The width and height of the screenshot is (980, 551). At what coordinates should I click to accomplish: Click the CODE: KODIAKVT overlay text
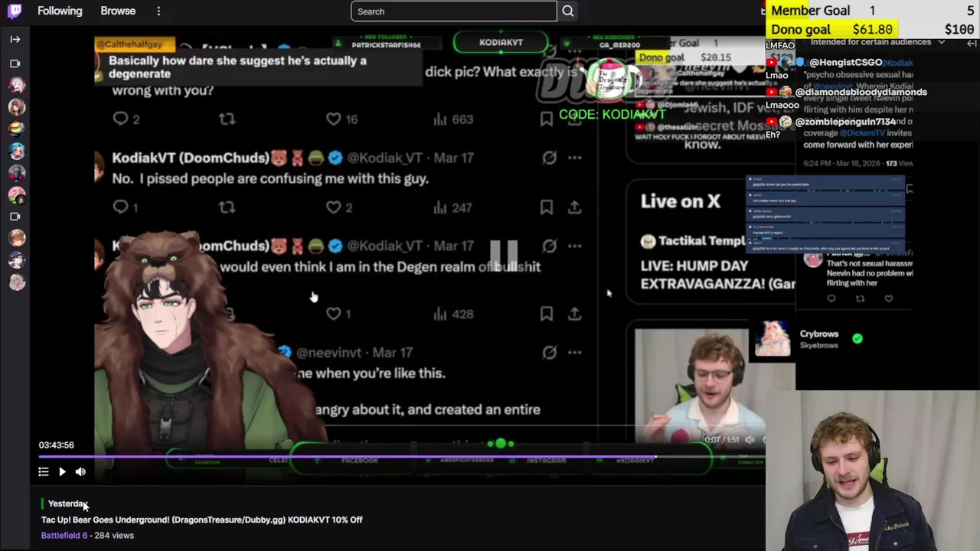pyautogui.click(x=612, y=114)
